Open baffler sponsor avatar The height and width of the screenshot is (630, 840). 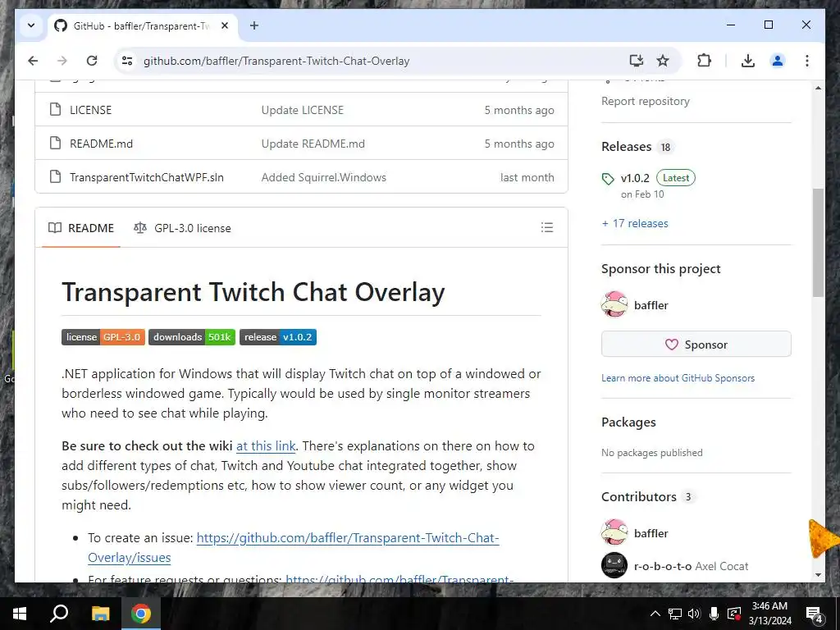tap(614, 305)
